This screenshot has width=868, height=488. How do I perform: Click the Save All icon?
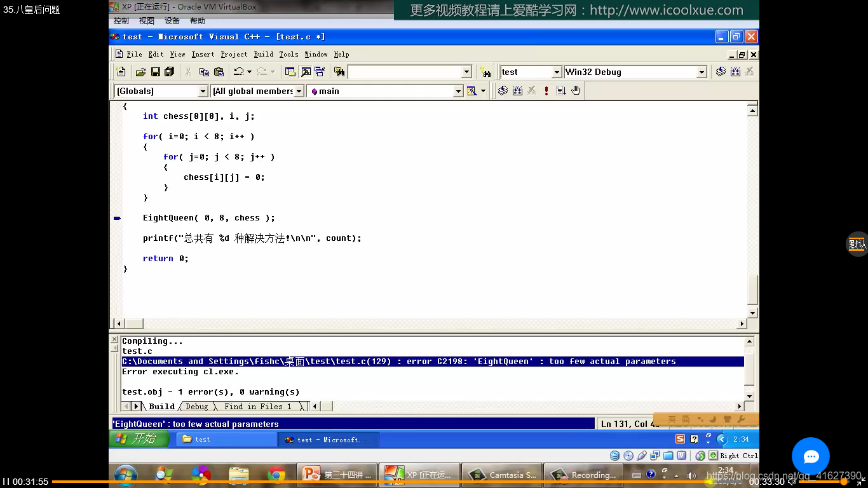pyautogui.click(x=169, y=72)
